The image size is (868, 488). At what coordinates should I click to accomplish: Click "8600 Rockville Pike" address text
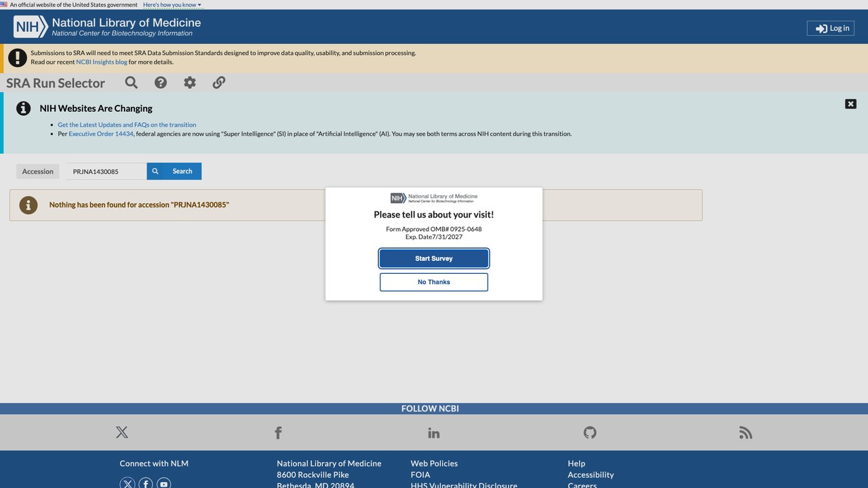313,475
